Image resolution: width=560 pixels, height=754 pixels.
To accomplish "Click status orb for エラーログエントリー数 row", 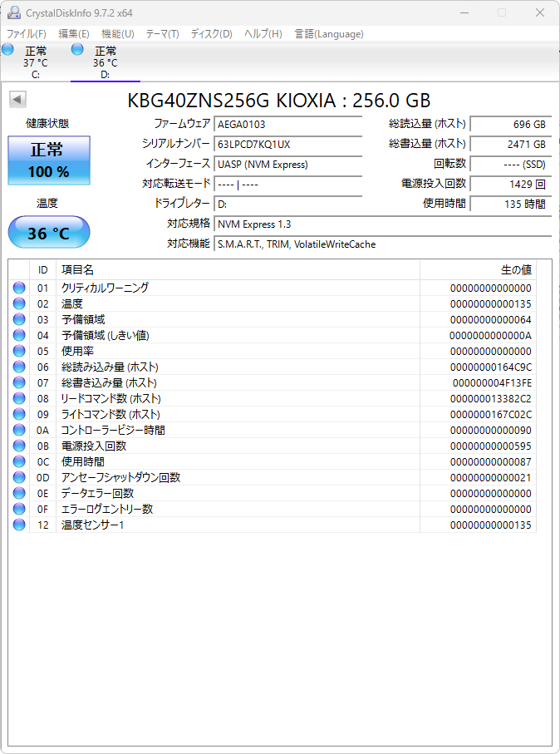I will pyautogui.click(x=19, y=509).
